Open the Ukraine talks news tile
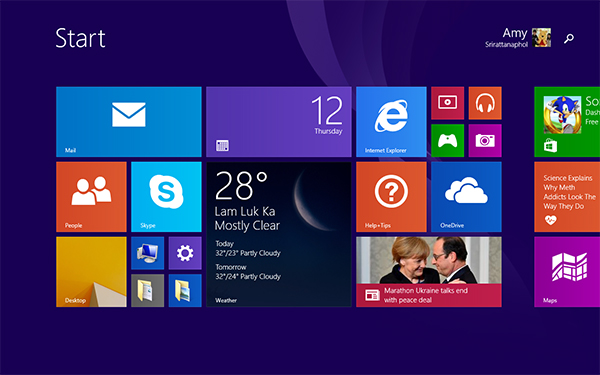This screenshot has width=600, height=375. 429,272
